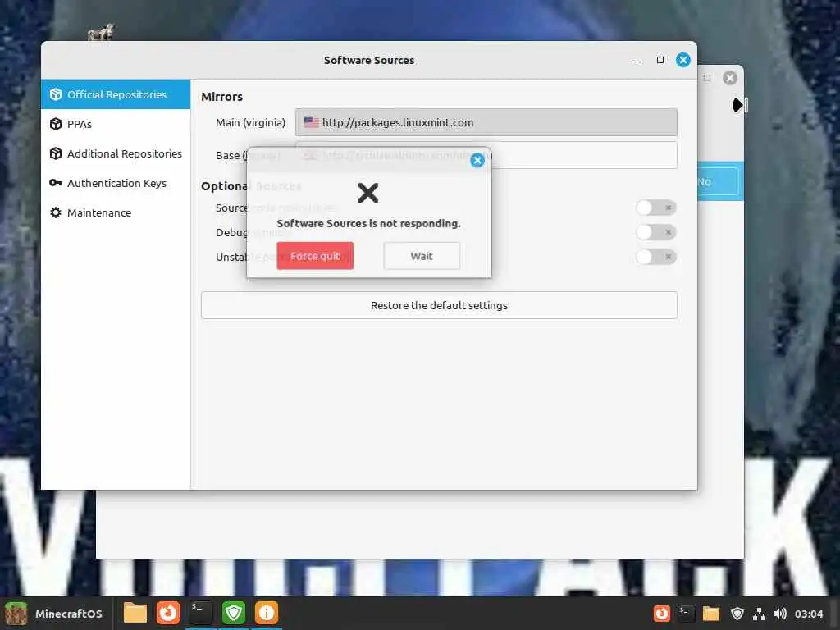Click Firefox icon in system tray
The image size is (840, 630).
[x=662, y=614]
